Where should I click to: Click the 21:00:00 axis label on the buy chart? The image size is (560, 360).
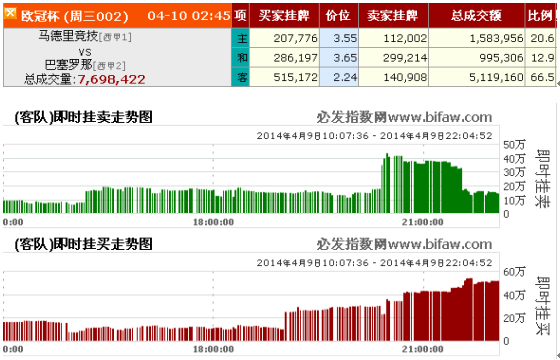[423, 349]
